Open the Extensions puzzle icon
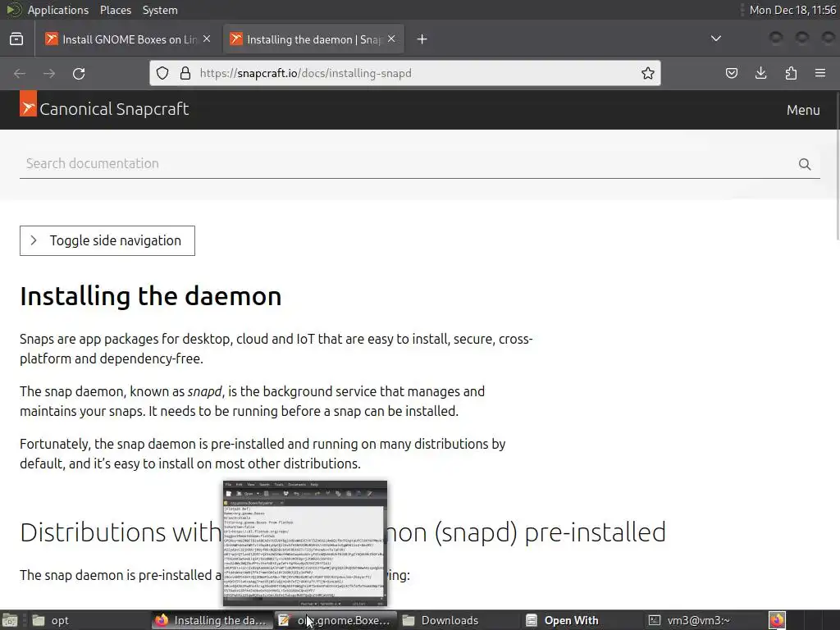 (791, 73)
